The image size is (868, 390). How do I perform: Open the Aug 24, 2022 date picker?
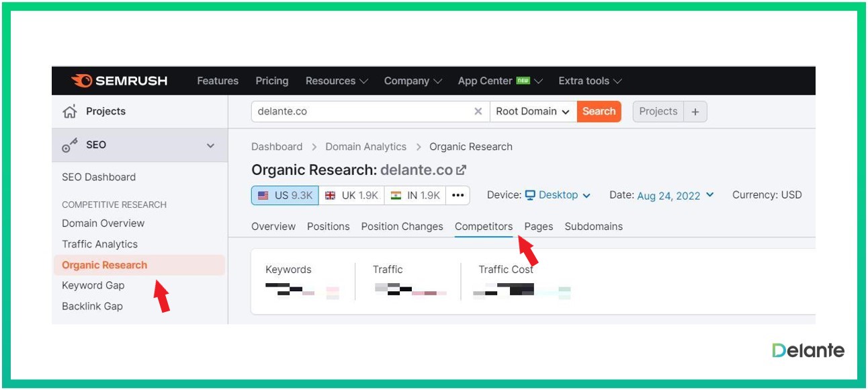(675, 196)
